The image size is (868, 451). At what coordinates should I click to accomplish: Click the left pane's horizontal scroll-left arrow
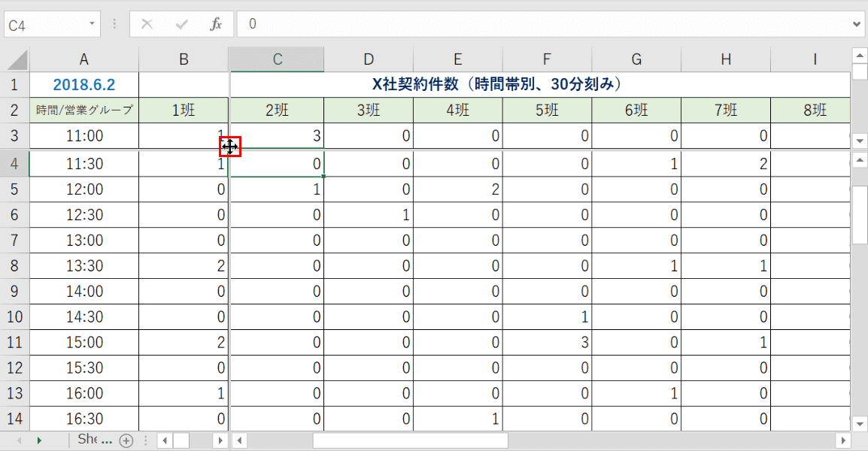coord(165,440)
